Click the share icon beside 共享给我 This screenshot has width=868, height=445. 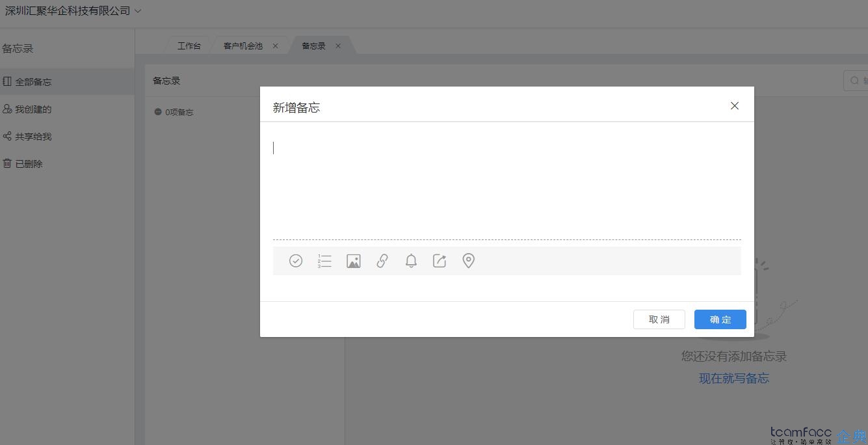coord(7,136)
